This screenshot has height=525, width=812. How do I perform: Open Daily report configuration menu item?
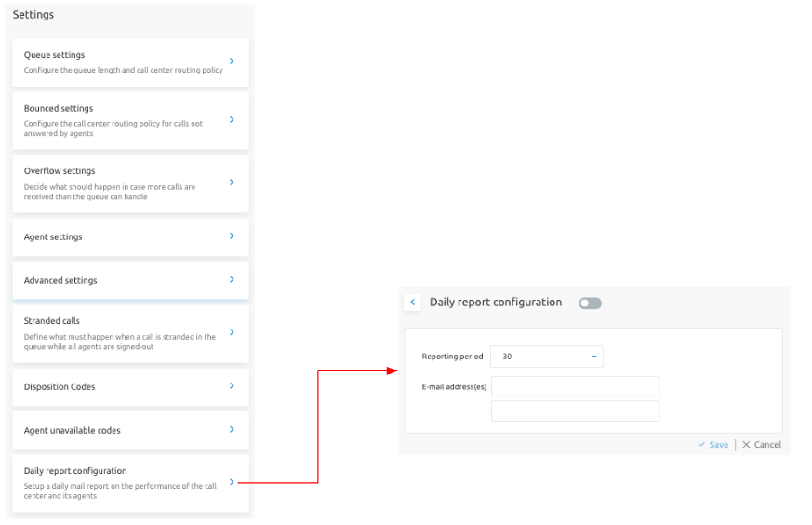pyautogui.click(x=130, y=483)
